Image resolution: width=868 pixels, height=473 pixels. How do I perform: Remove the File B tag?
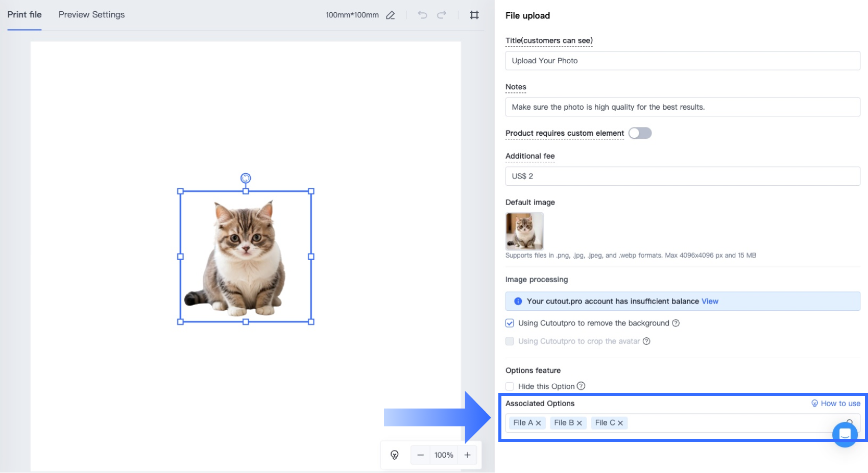[x=579, y=423]
